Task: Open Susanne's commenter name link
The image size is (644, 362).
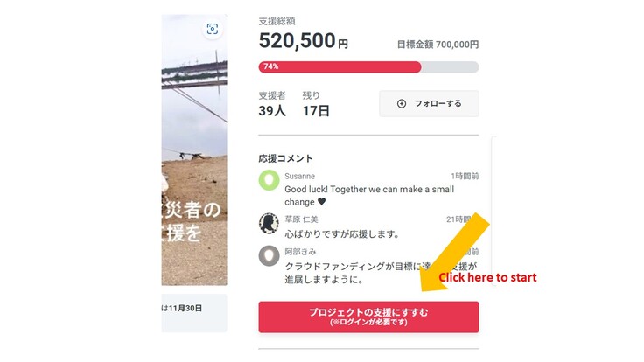Action: tap(301, 176)
